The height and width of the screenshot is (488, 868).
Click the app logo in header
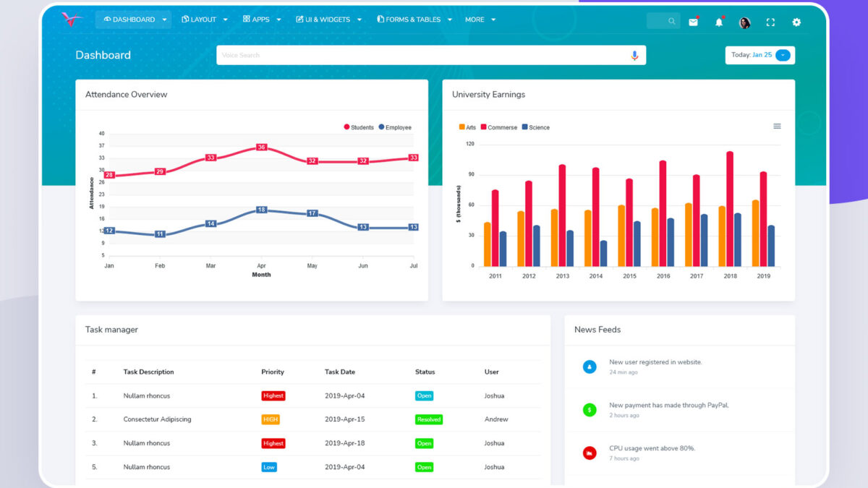[x=72, y=20]
